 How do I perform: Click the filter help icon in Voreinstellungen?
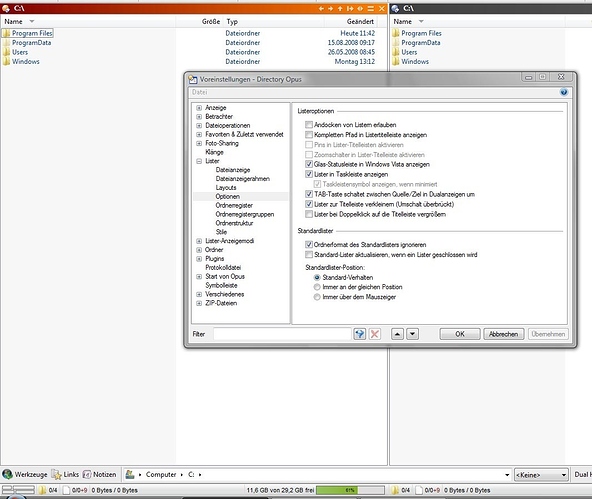coord(359,334)
